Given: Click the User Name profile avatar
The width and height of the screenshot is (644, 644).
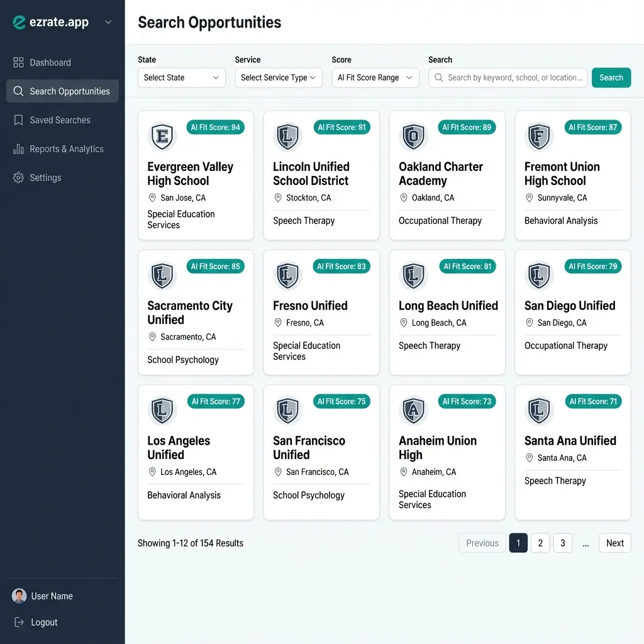Looking at the screenshot, I should [19, 596].
